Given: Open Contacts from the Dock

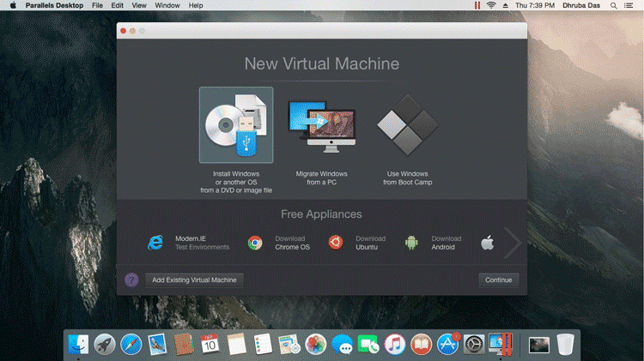Looking at the screenshot, I should [x=184, y=344].
